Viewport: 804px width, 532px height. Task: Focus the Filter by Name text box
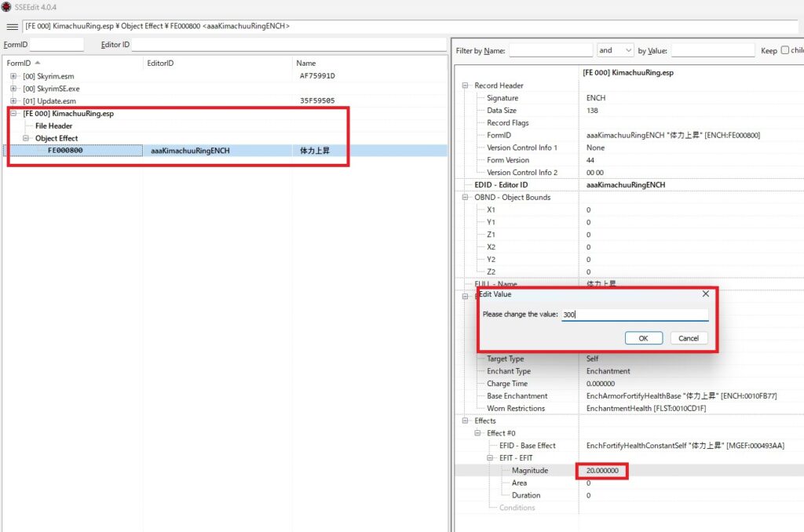550,50
